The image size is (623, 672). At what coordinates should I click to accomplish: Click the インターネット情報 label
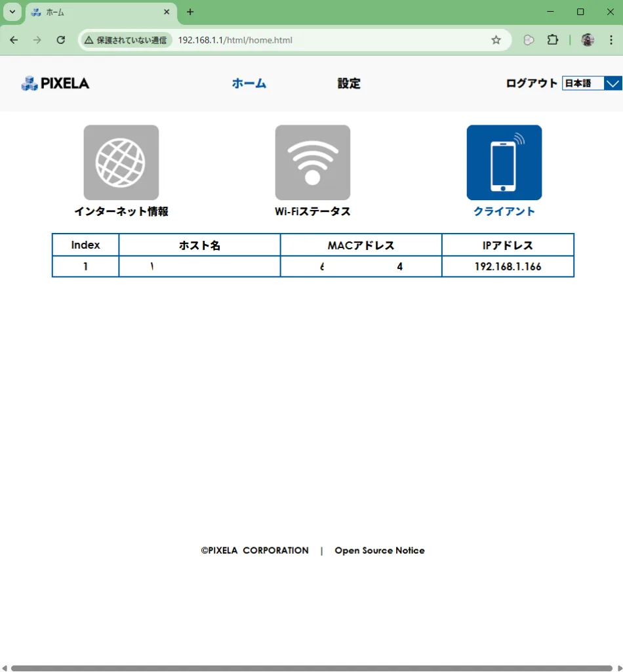[121, 211]
